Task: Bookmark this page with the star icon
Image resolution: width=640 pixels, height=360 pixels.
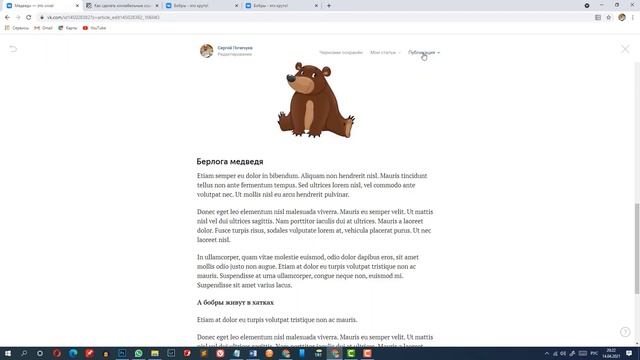Action: (x=609, y=18)
